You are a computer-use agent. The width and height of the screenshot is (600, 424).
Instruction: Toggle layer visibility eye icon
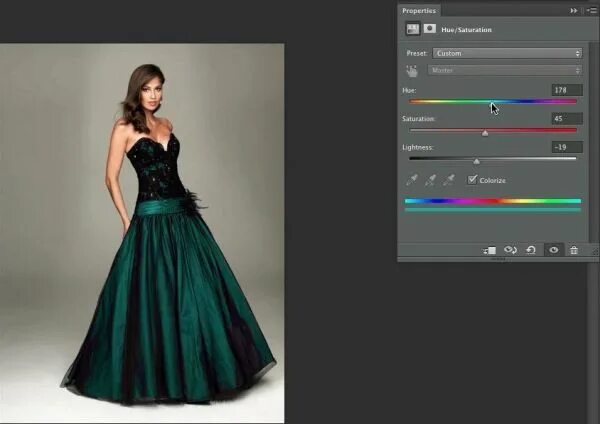554,250
